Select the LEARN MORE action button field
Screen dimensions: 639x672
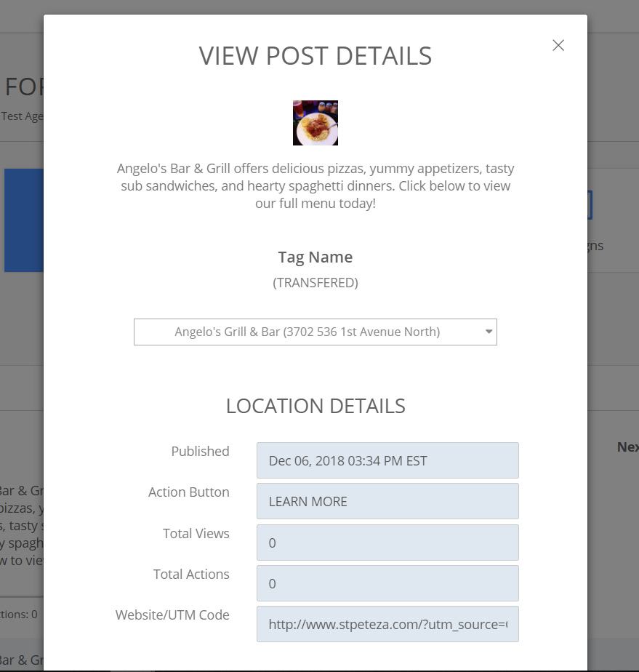tap(387, 501)
